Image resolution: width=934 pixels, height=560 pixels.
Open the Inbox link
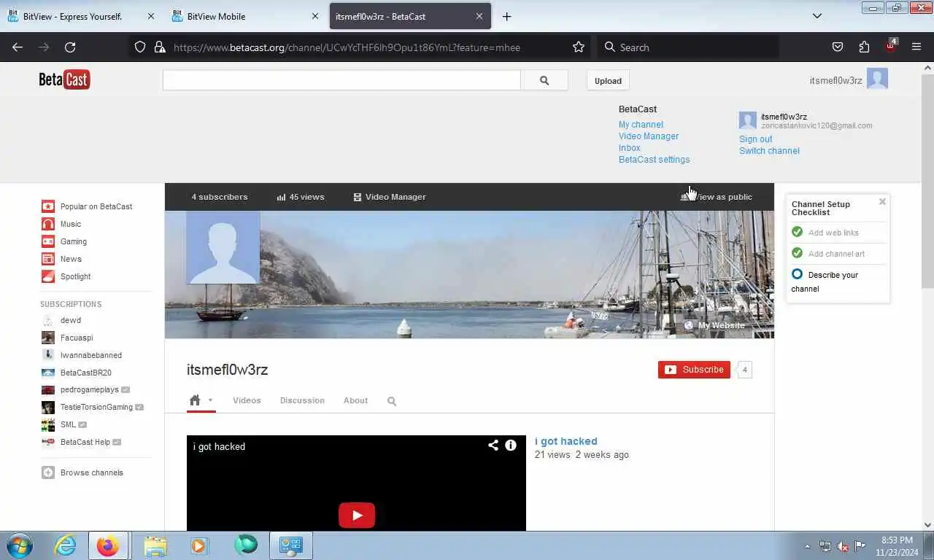tap(630, 148)
